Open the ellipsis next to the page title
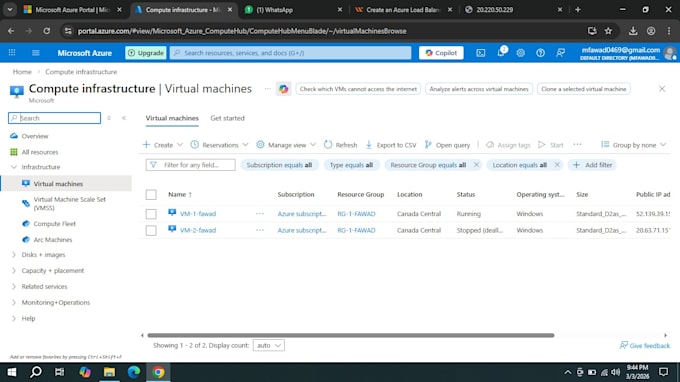 (268, 89)
